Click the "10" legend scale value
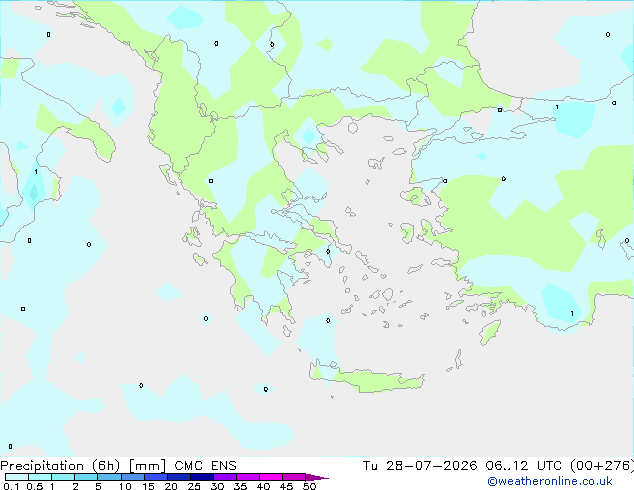 [x=125, y=486]
